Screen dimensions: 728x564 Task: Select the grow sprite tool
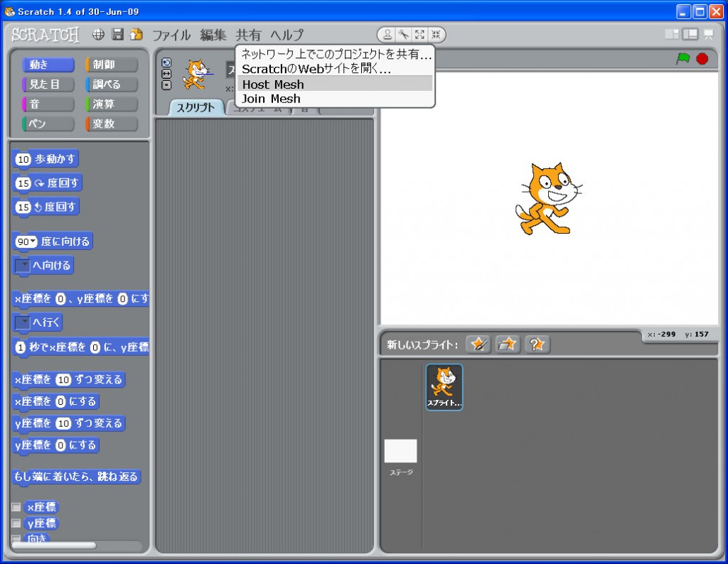tap(419, 35)
